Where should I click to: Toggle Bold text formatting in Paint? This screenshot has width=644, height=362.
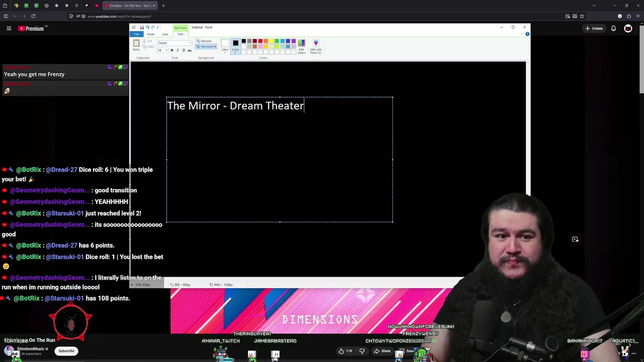click(172, 50)
